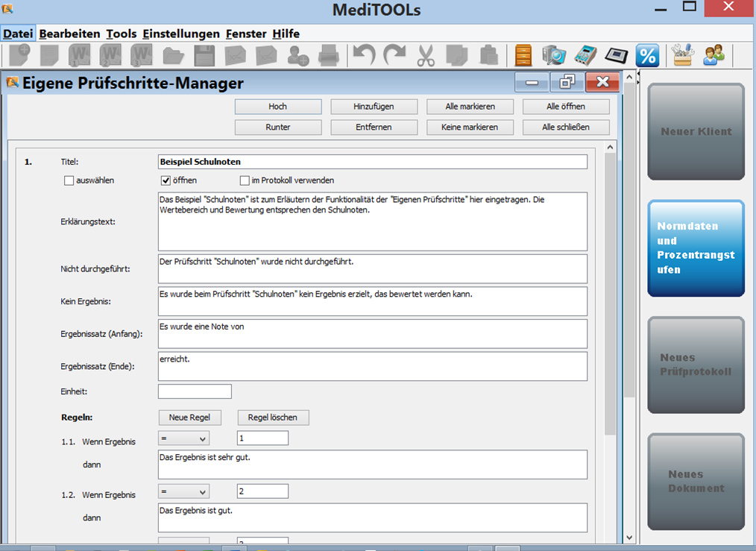756x551 pixels.
Task: Add a rule with Neue Regel
Action: (189, 418)
